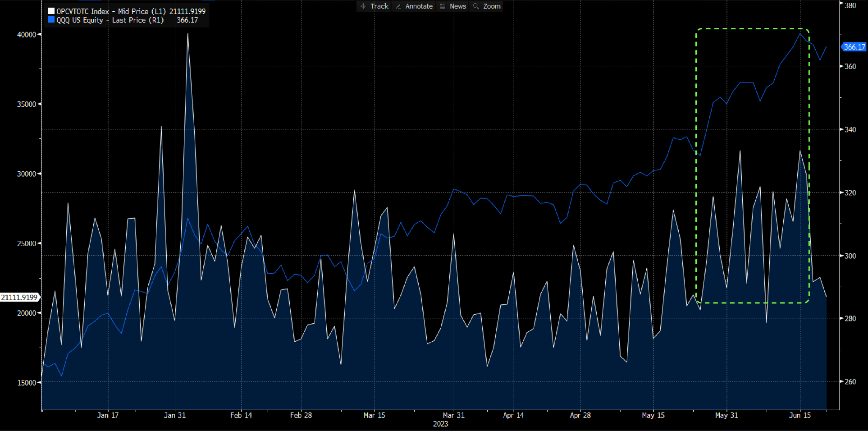Screen dimensions: 868x431
Task: Click the 21111.9199 value in the legend
Action: pyautogui.click(x=187, y=11)
